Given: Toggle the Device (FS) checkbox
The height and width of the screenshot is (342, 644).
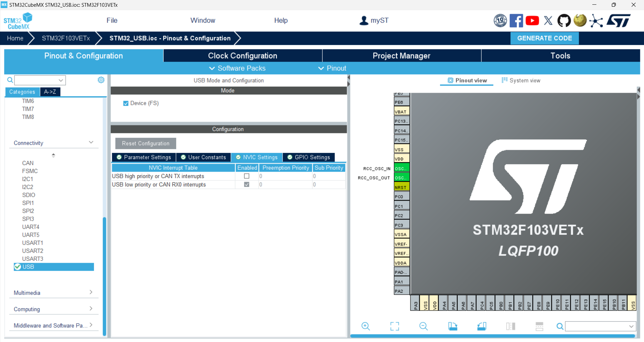Looking at the screenshot, I should click(126, 103).
